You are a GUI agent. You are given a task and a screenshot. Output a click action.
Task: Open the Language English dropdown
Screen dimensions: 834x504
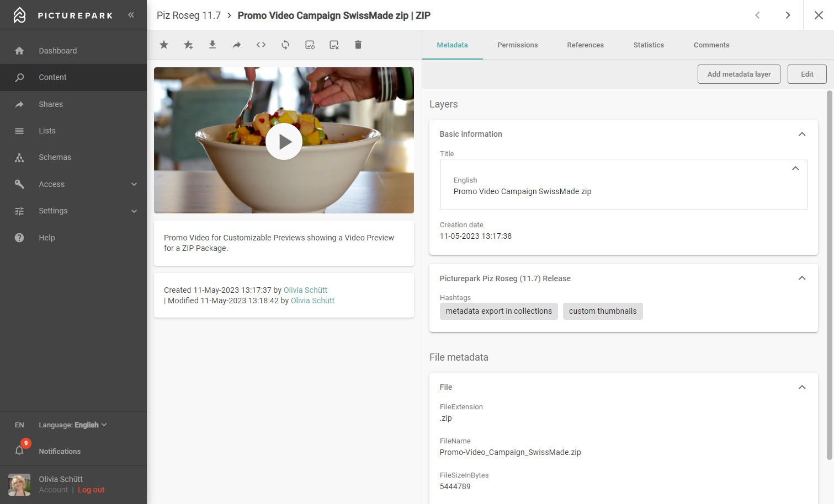[x=73, y=425]
